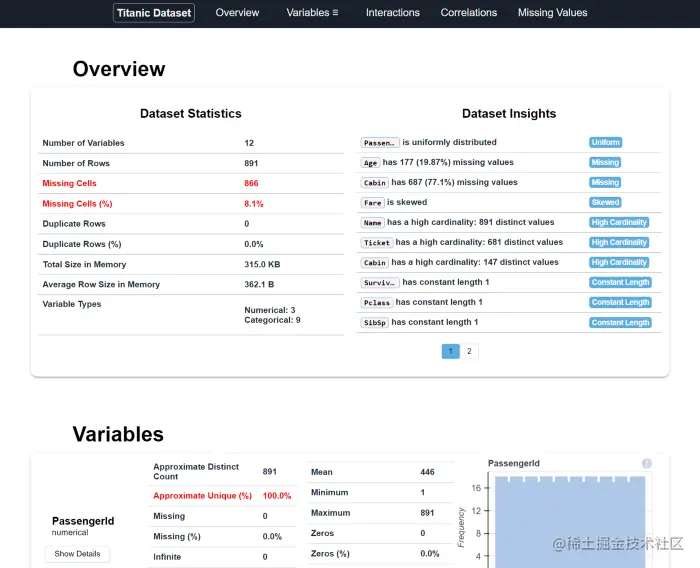The height and width of the screenshot is (568, 700).
Task: Click the Name column tag
Action: point(372,223)
